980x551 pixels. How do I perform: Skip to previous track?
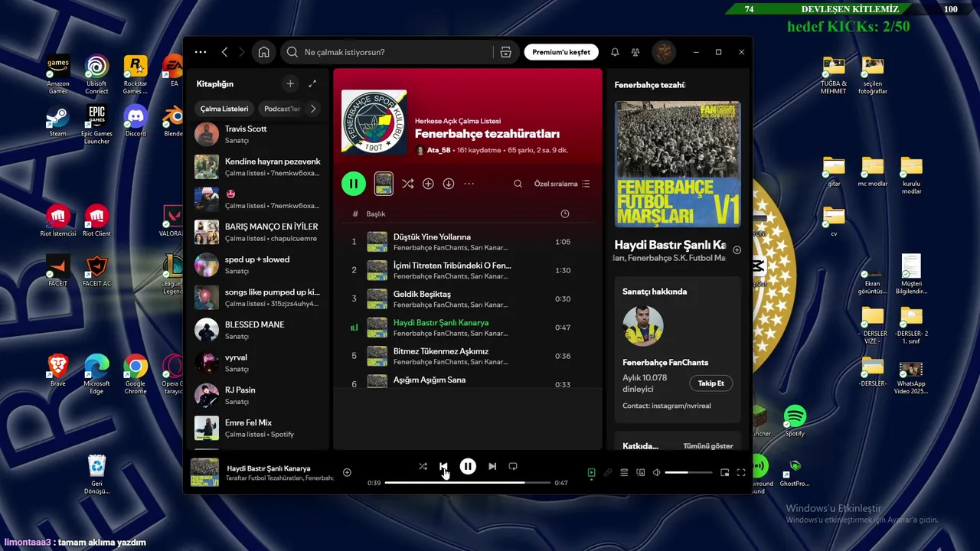click(443, 466)
